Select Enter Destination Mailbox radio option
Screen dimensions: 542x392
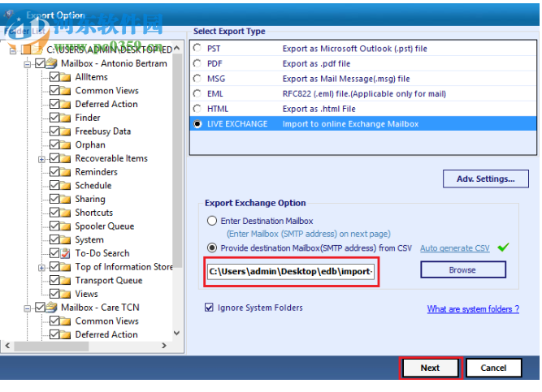click(x=212, y=221)
